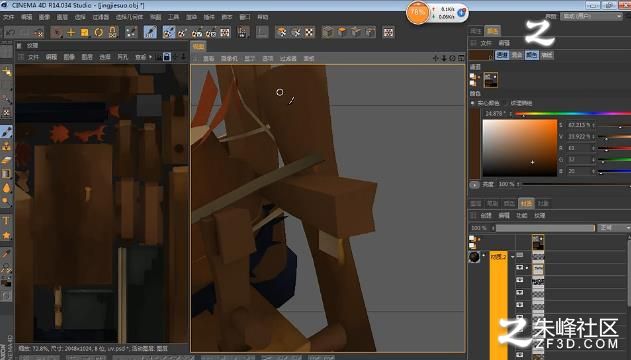Click the layer opacity slider bar
631x360 pixels.
[x=545, y=228]
